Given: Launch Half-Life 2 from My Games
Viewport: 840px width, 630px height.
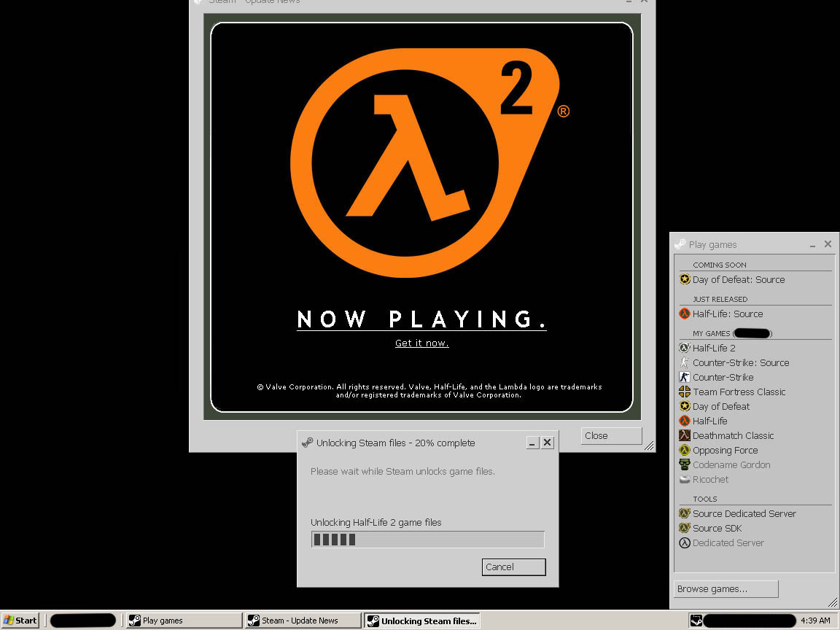Looking at the screenshot, I should point(714,348).
